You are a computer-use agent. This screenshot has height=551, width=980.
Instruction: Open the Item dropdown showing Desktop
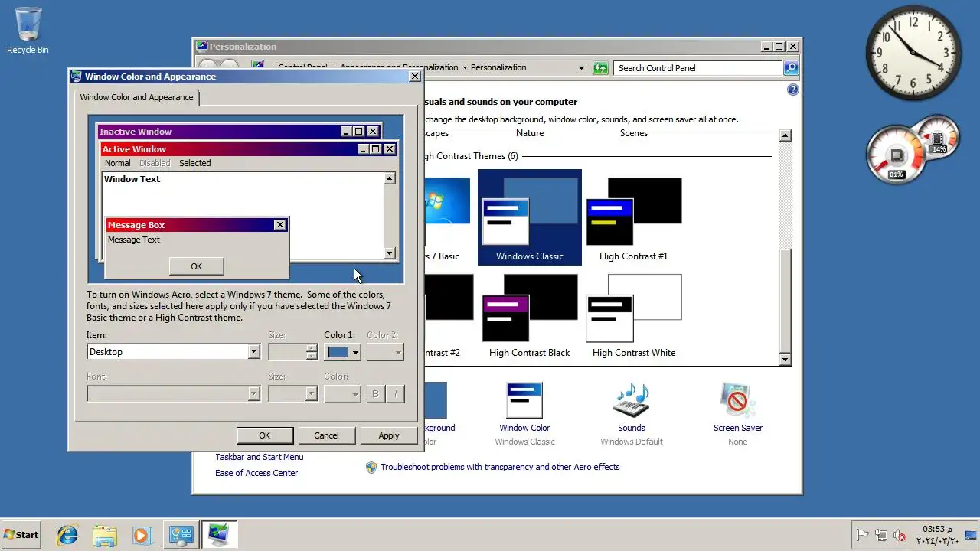click(174, 352)
